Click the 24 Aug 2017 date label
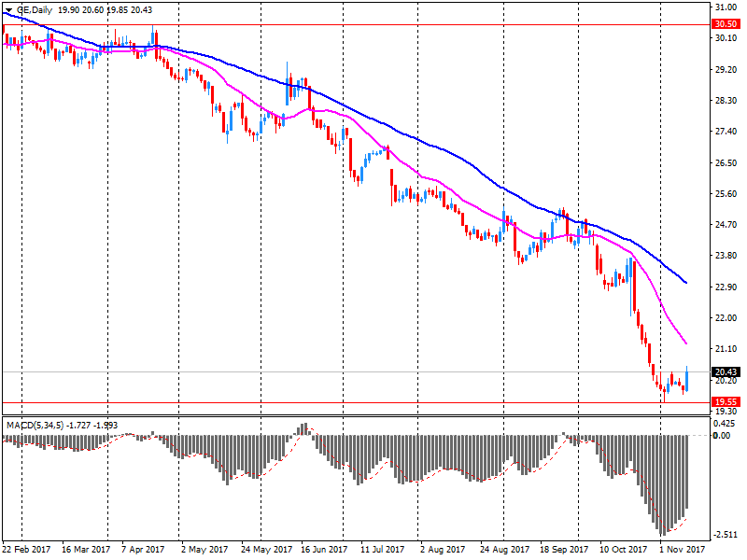 [504, 550]
